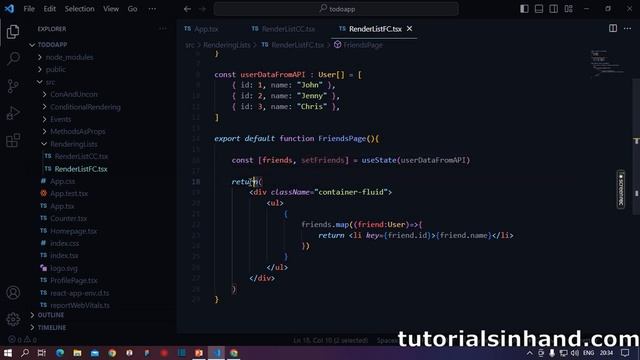Screen dimensions: 640x360
Task: Open the Extensions view
Action: pos(13,140)
